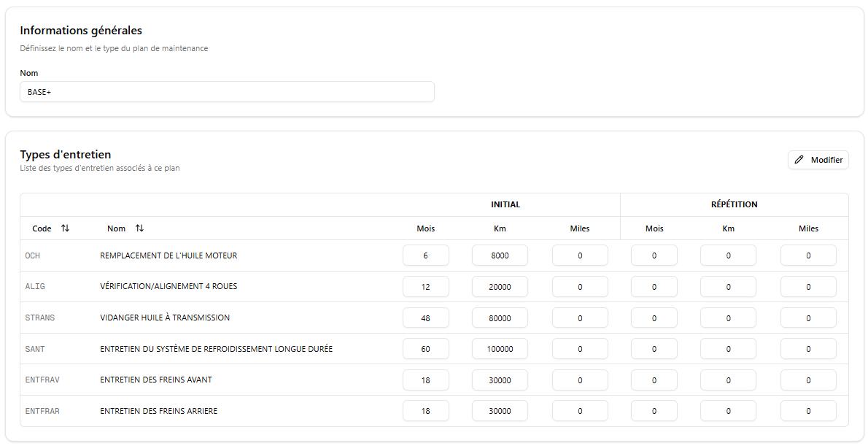Select initial Mois field for OCH row
This screenshot has width=868, height=446.
pos(425,255)
